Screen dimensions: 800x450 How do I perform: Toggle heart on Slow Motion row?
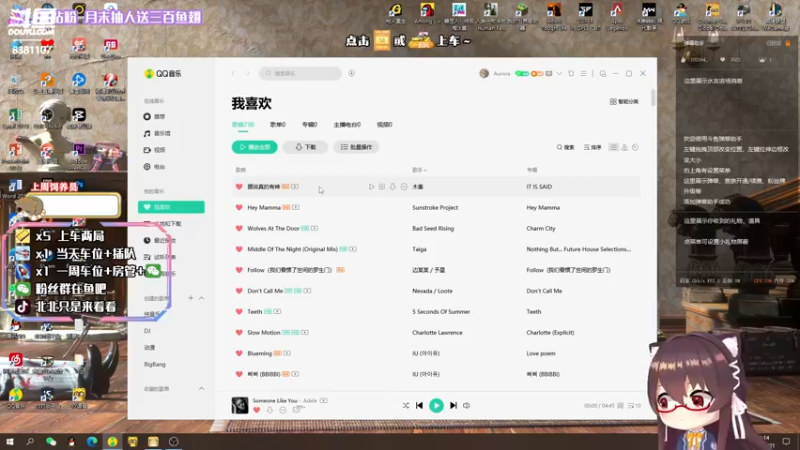tap(239, 333)
